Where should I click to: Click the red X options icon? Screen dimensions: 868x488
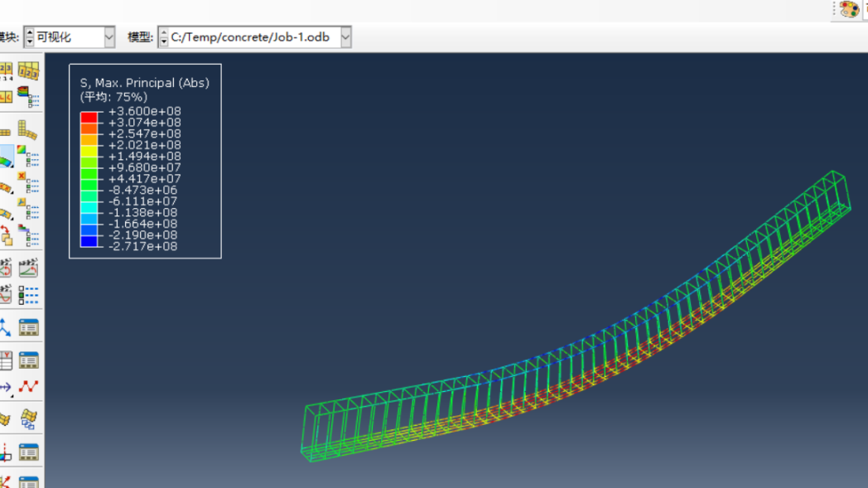click(28, 182)
